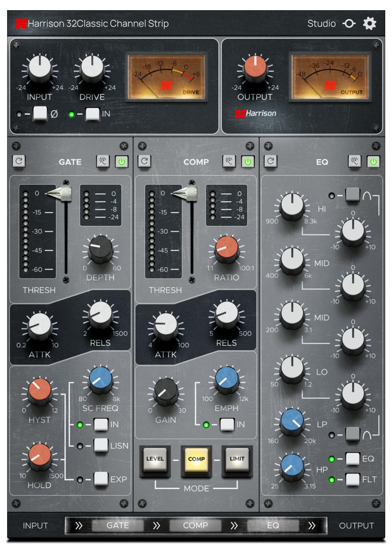Click the OUTPUT VU meter
Image resolution: width=392 pixels, height=547 pixels.
[x=330, y=77]
